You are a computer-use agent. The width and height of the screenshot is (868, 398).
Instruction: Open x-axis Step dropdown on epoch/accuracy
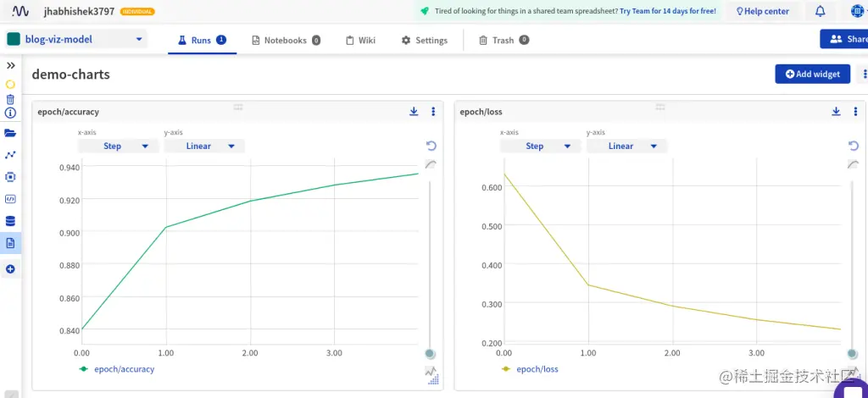(118, 146)
